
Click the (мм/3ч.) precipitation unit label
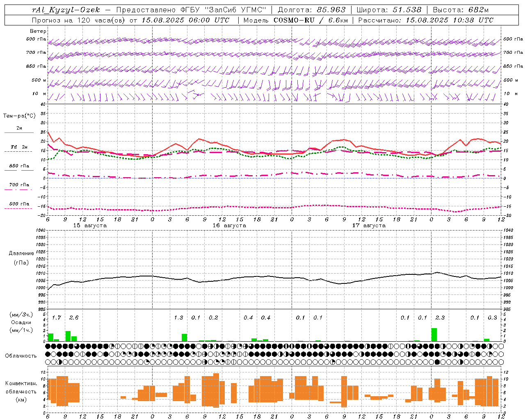click(x=21, y=315)
